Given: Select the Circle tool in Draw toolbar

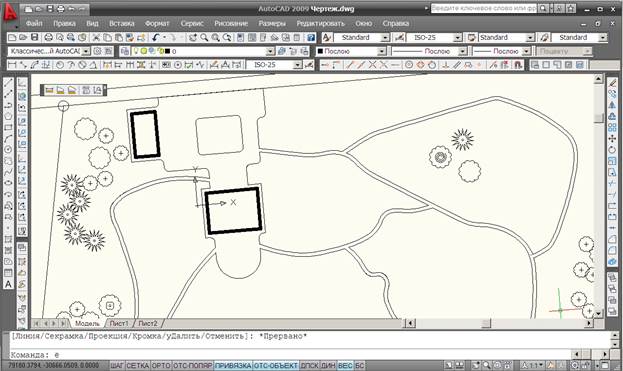Looking at the screenshot, I should pyautogui.click(x=8, y=150).
